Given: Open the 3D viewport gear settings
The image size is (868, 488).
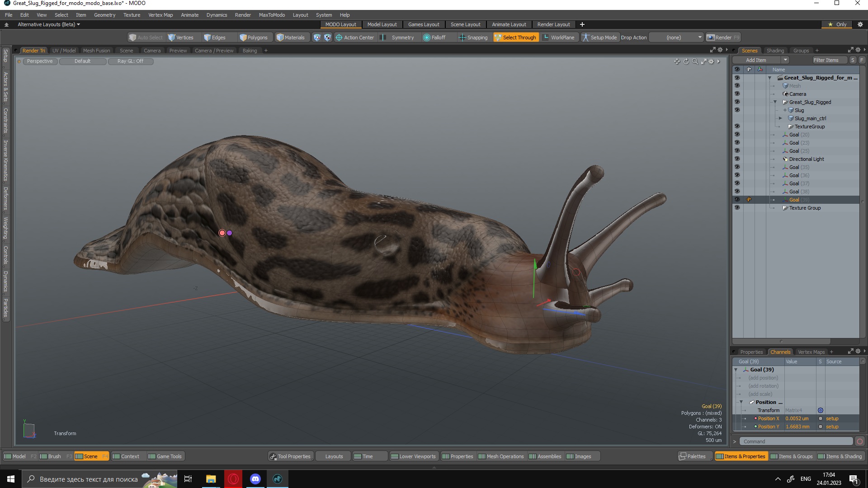Looking at the screenshot, I should click(x=711, y=61).
